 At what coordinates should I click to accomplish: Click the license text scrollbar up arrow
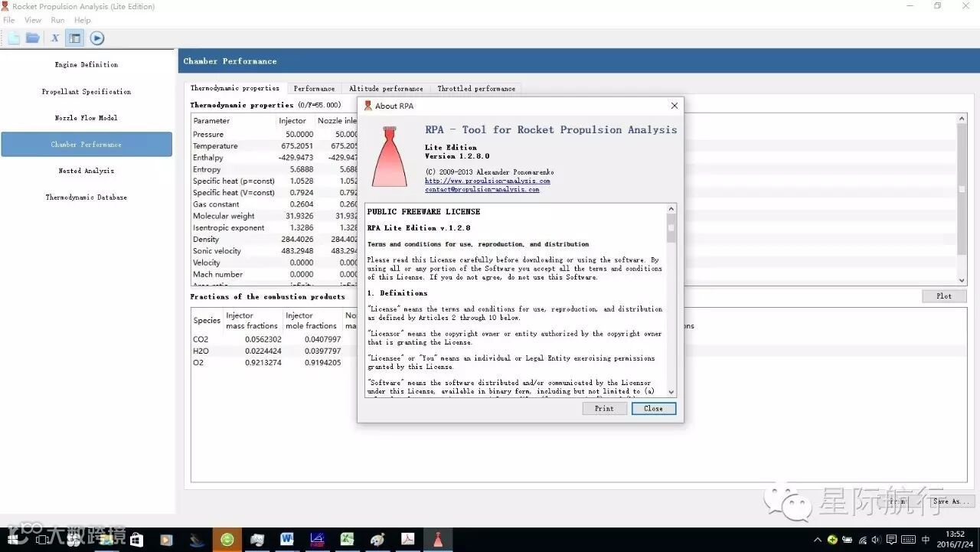671,208
